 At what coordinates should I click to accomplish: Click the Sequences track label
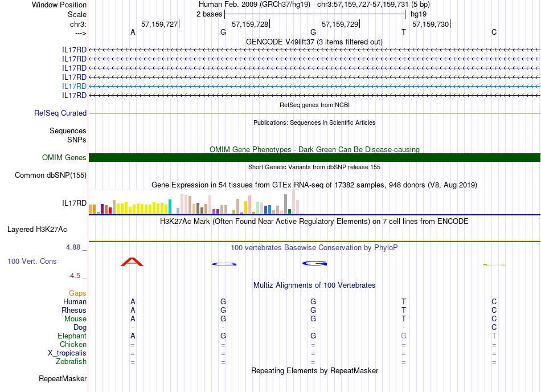(68, 130)
